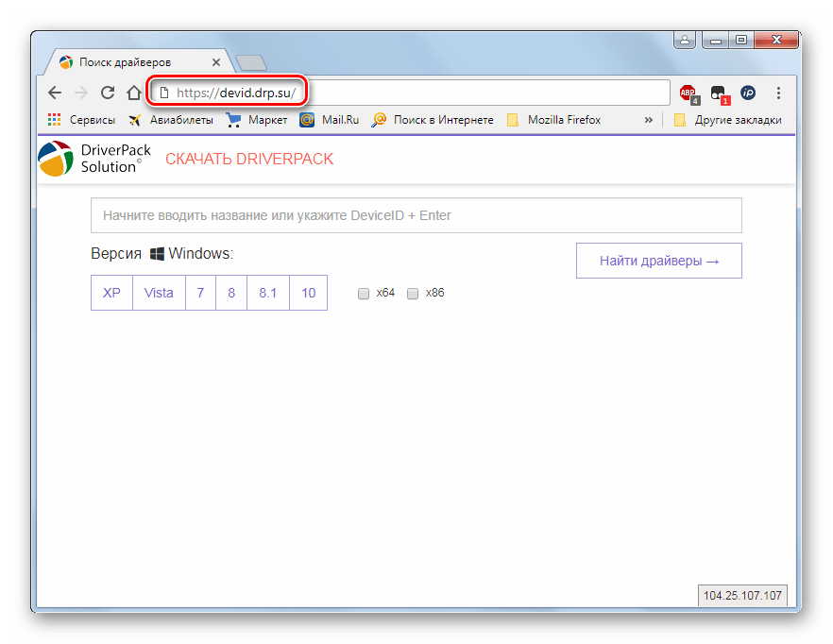Click the IP extension icon
Viewport: 833px width, 644px height.
click(748, 93)
